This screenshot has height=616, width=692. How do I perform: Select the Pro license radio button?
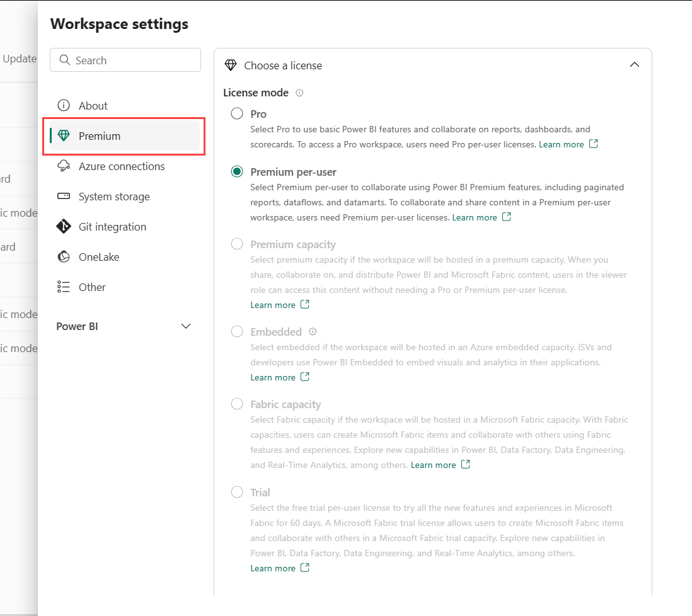[236, 113]
